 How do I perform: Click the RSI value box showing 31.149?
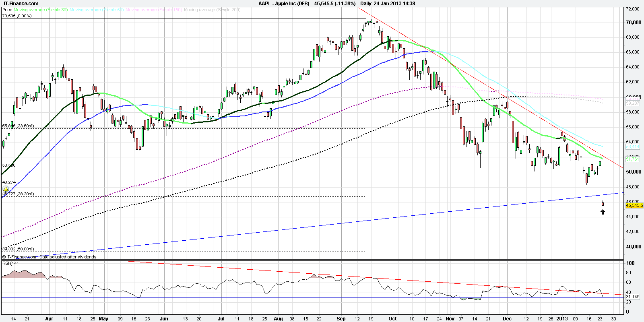pos(632,297)
